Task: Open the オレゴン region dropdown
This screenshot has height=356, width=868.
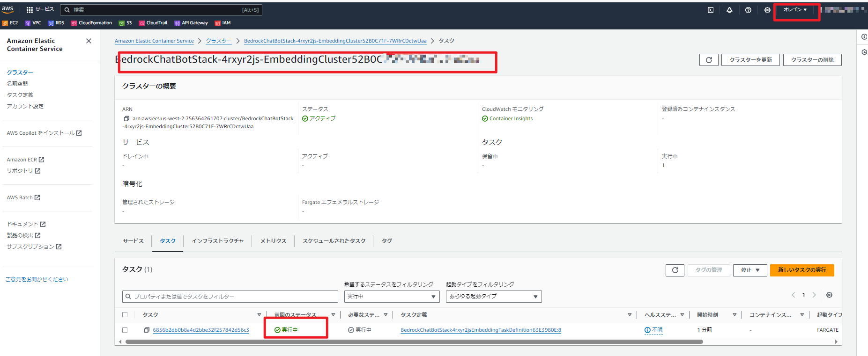Action: click(795, 10)
